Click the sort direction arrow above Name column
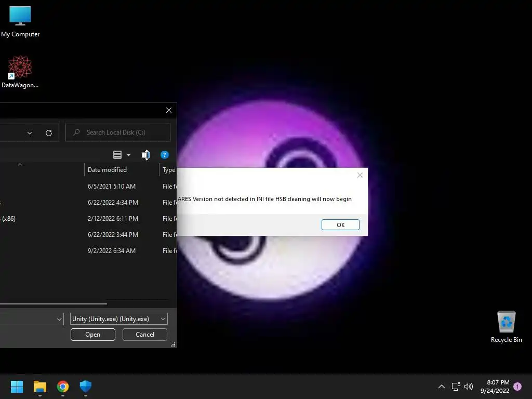The image size is (532, 399). coord(20,165)
